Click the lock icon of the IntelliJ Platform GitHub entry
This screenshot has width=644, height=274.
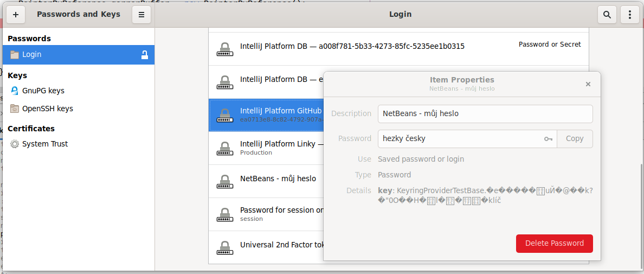[224, 115]
